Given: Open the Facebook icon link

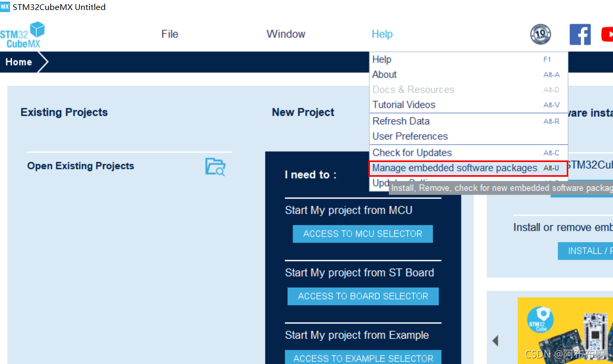Looking at the screenshot, I should [x=580, y=34].
